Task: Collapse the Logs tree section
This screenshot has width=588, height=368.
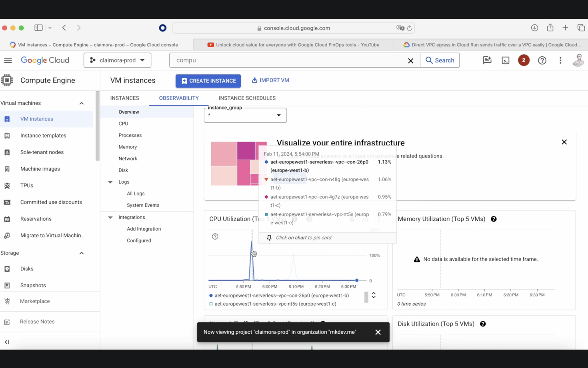Action: pyautogui.click(x=110, y=182)
